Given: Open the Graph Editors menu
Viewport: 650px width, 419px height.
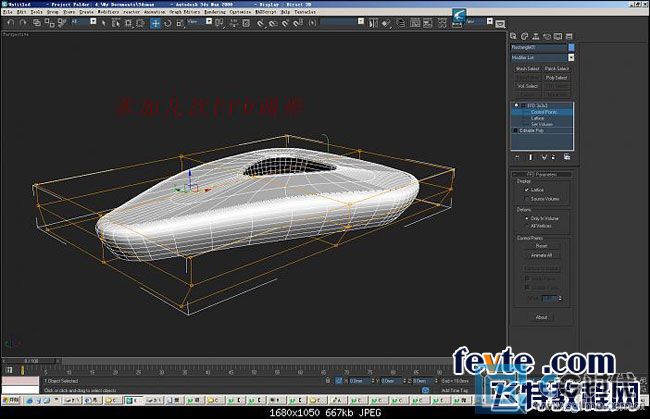Looking at the screenshot, I should 184,12.
